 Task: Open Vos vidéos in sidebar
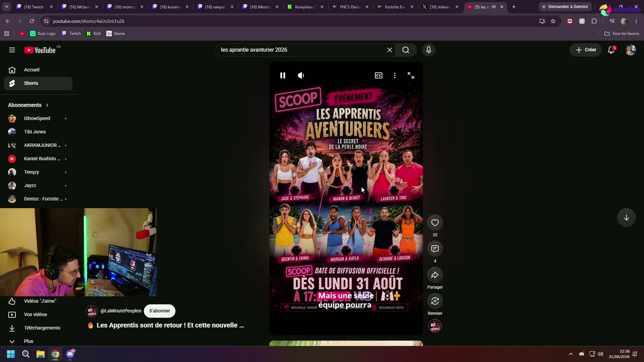tap(38, 314)
